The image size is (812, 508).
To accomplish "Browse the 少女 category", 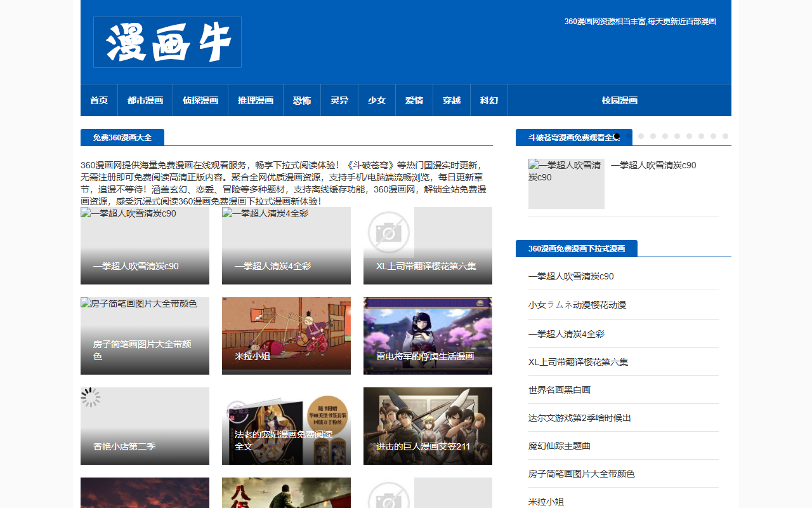I will click(x=377, y=100).
